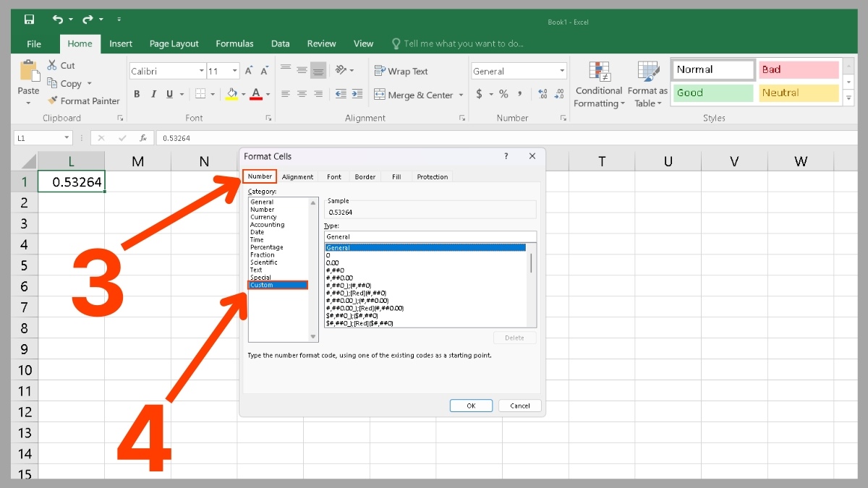Viewport: 868px width, 488px height.
Task: Apply the Good cell style
Action: click(714, 93)
